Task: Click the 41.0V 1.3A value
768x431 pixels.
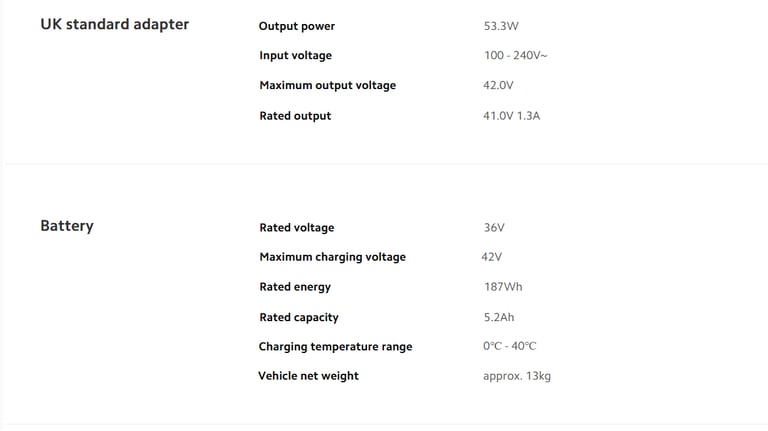Action: (x=511, y=116)
